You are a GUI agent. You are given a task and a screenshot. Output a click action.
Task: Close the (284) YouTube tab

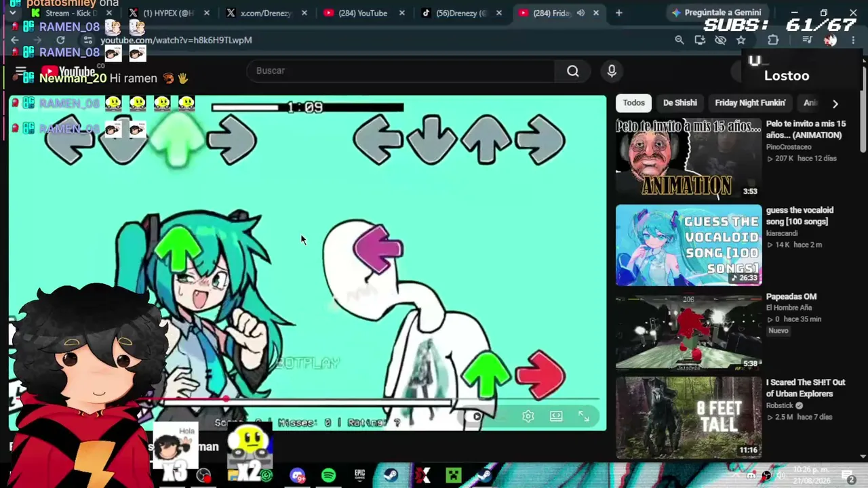[x=401, y=13]
